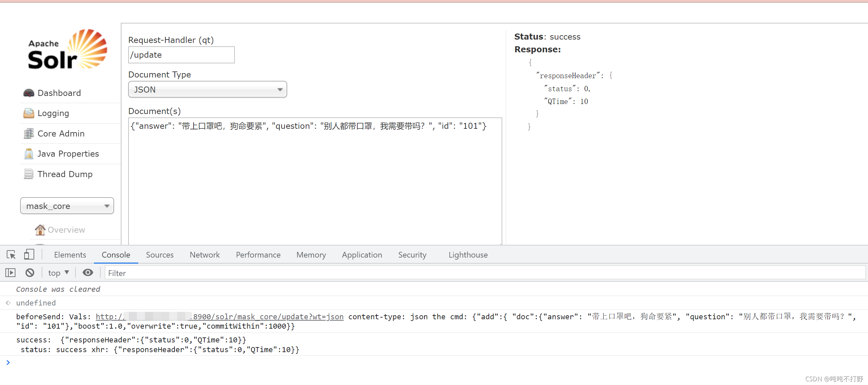
Task: Show the console sidebar panel
Action: click(x=10, y=273)
